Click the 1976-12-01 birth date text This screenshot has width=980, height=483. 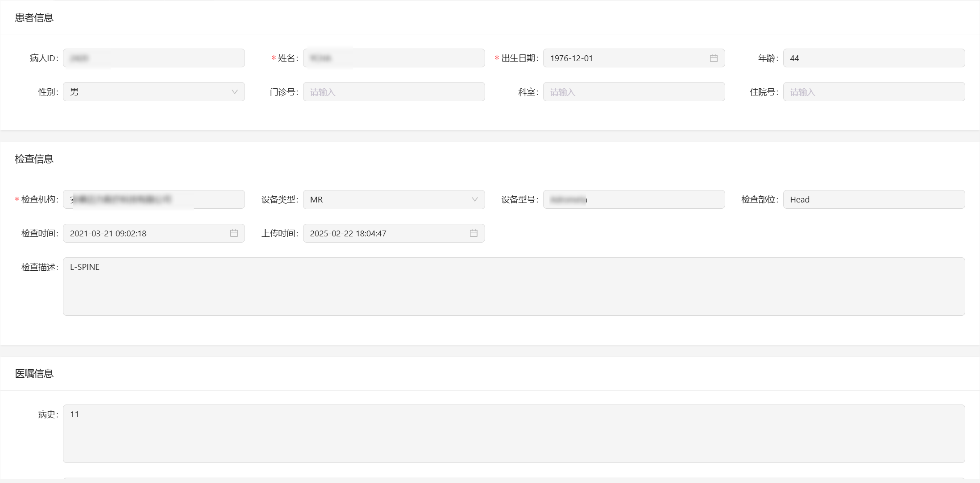571,58
